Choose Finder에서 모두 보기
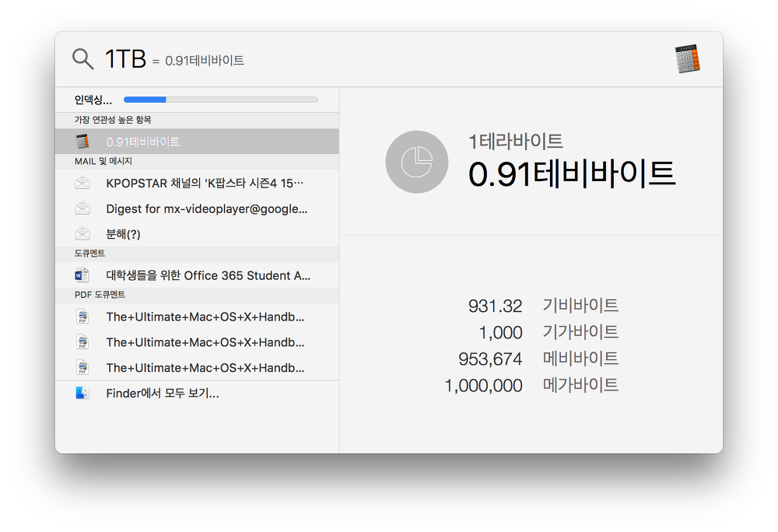 point(163,394)
